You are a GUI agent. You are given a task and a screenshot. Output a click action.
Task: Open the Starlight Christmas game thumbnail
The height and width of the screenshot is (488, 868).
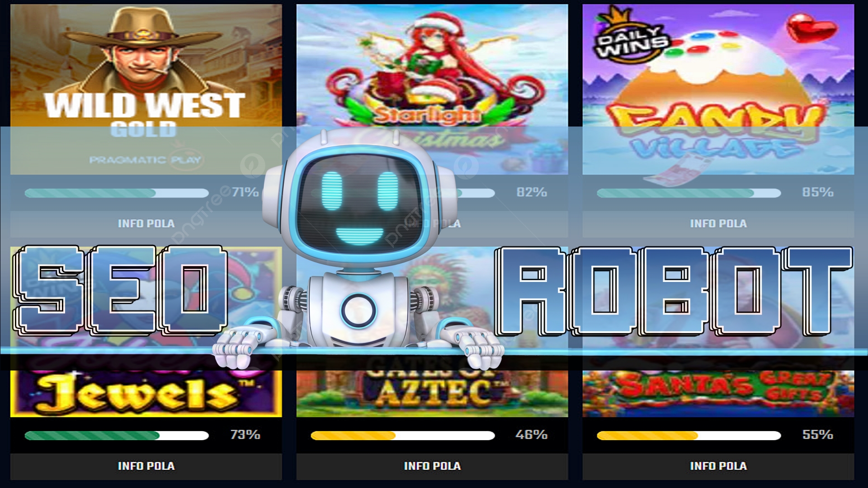tap(432, 89)
